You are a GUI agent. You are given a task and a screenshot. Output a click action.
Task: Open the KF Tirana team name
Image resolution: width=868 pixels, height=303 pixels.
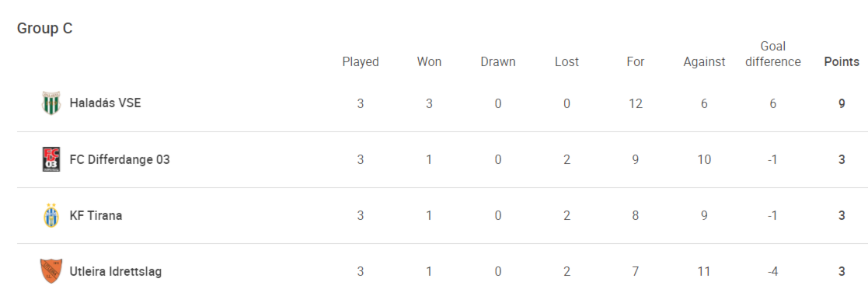[x=96, y=215]
